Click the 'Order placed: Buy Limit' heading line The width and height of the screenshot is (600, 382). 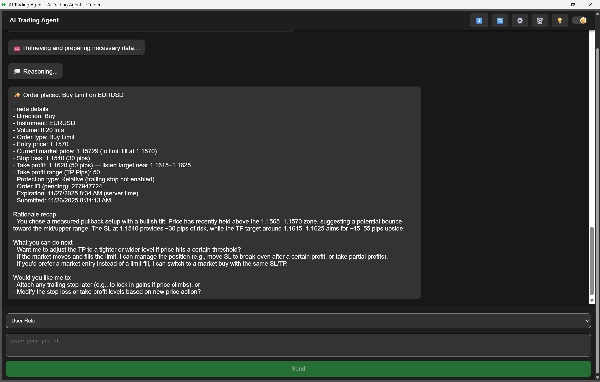tap(69, 95)
